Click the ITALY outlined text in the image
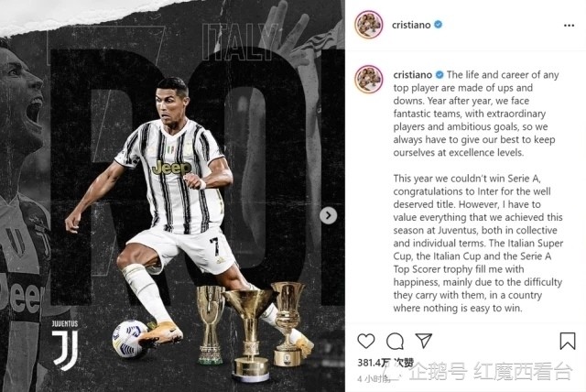Screen dimensions: 586x392 (239, 42)
